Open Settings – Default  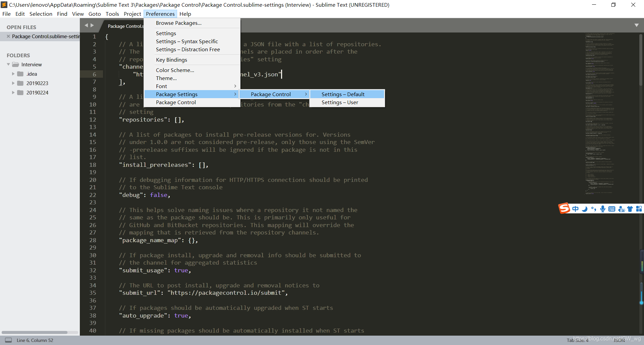[347, 94]
